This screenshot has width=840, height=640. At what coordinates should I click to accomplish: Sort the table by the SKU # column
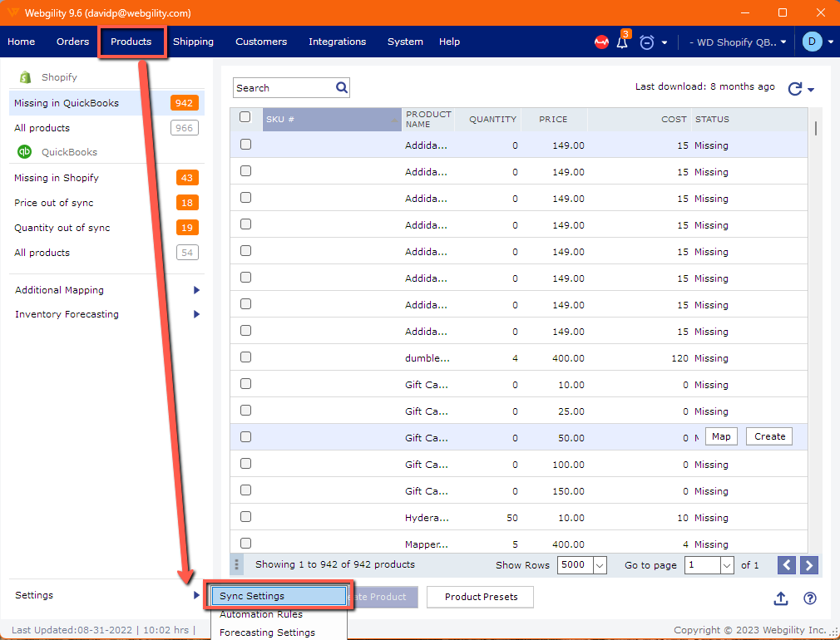coord(332,120)
